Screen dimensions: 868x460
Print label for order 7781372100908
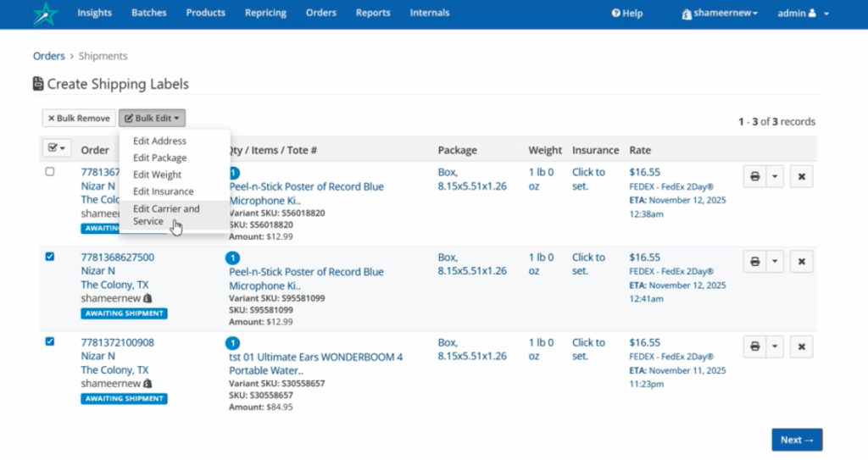754,346
